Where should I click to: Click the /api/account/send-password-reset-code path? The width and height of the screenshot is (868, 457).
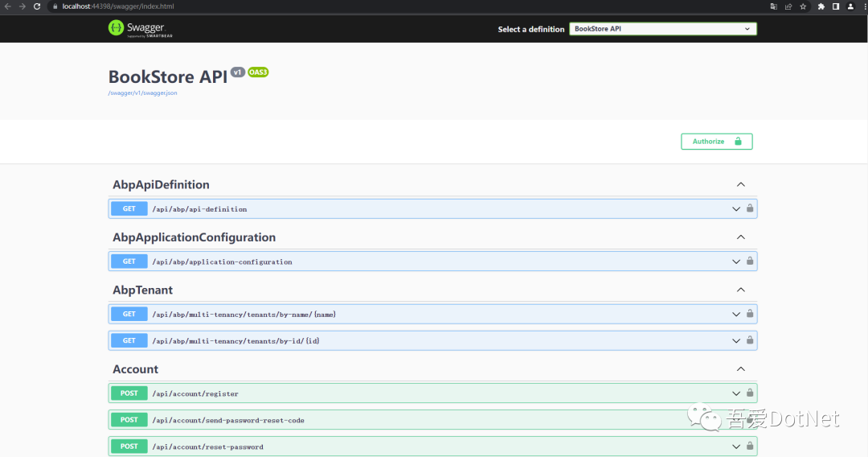click(228, 420)
